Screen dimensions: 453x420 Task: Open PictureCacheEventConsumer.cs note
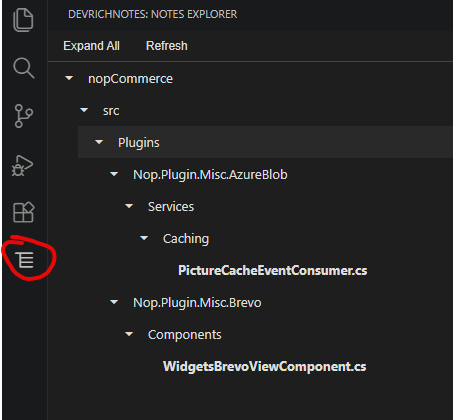pos(273,270)
